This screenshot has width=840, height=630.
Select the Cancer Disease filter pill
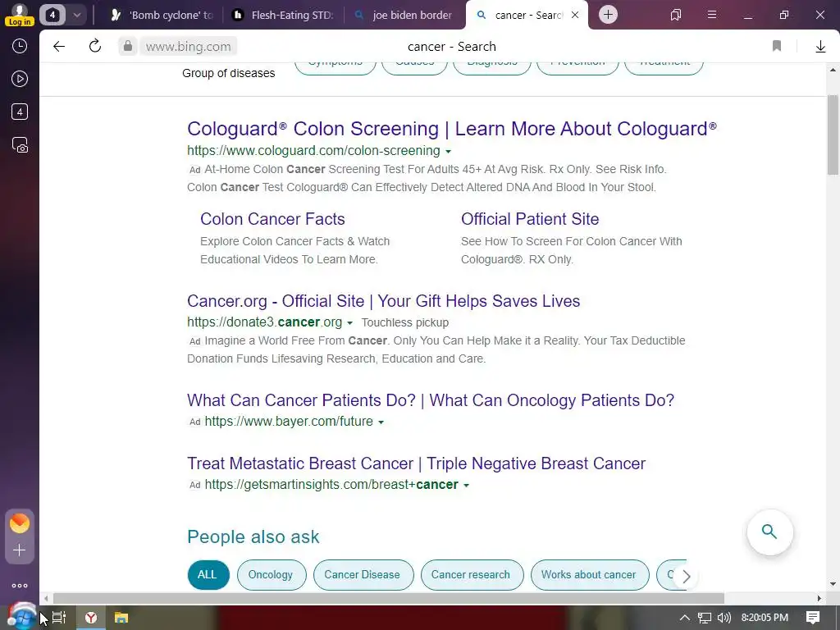(x=363, y=575)
